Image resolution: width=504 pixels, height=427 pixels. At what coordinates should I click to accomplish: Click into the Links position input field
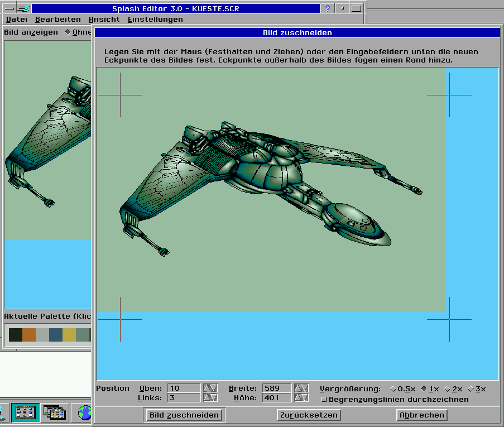click(184, 398)
